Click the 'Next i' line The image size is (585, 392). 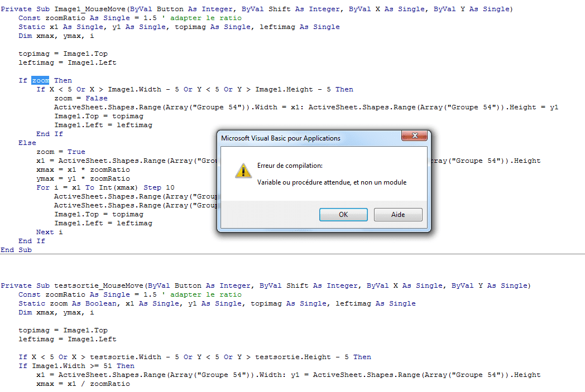(x=50, y=232)
